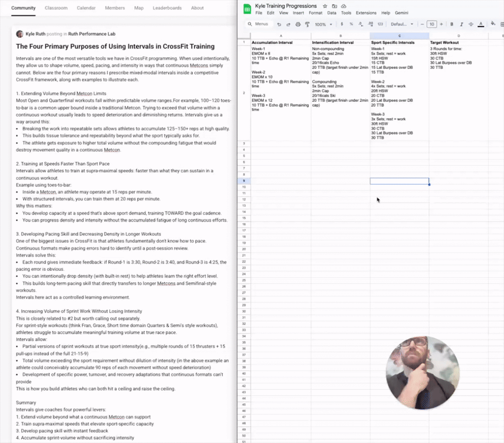Select the Sport Specific Intervals header cell

[399, 42]
